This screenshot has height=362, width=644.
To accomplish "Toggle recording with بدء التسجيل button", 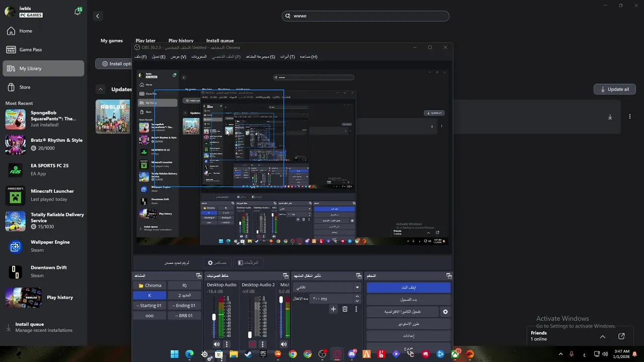I will coord(409,300).
